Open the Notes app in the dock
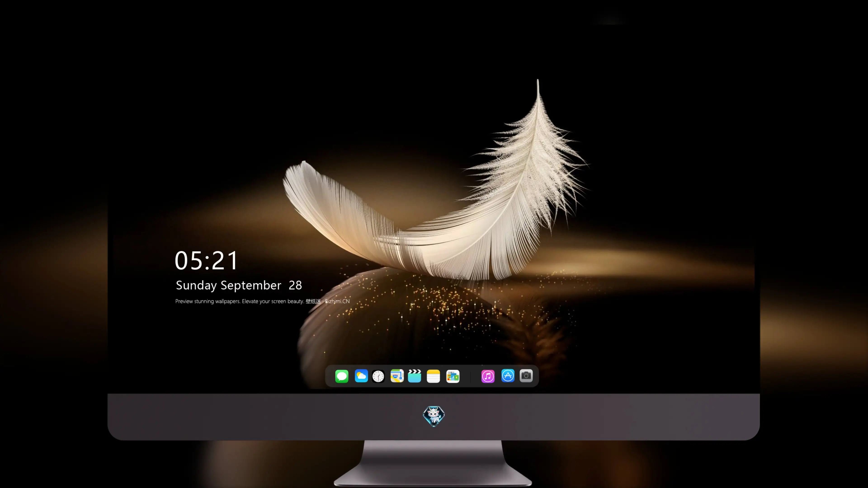 click(433, 376)
